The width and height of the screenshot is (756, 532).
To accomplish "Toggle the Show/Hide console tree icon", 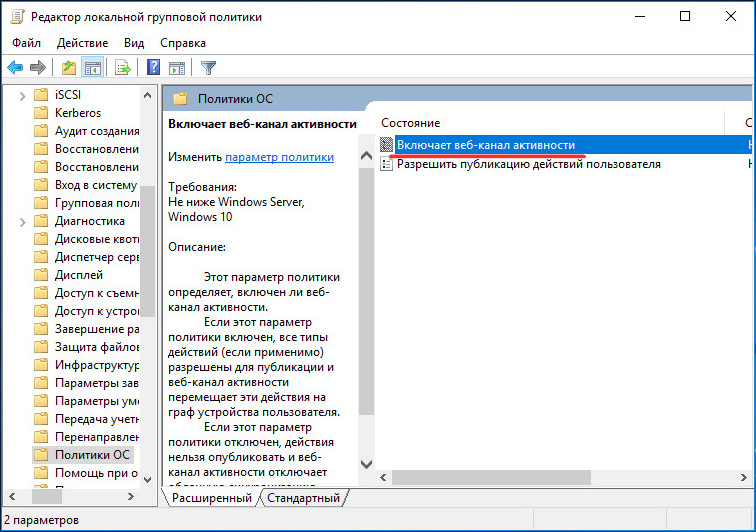I will click(93, 68).
